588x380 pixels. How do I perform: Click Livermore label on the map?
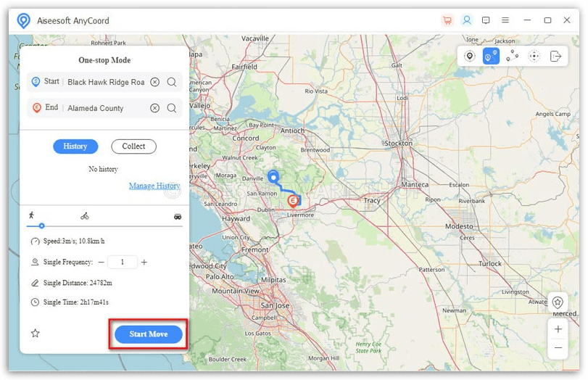(300, 215)
